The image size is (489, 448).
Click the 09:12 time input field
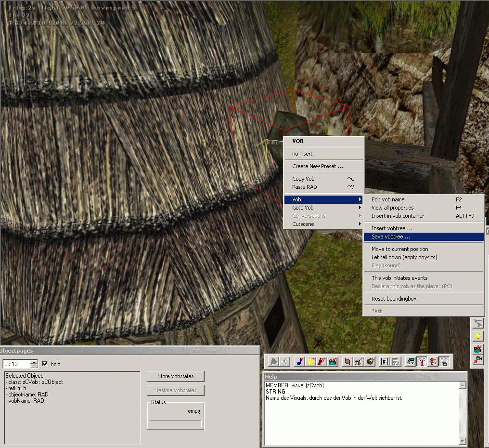[x=16, y=364]
